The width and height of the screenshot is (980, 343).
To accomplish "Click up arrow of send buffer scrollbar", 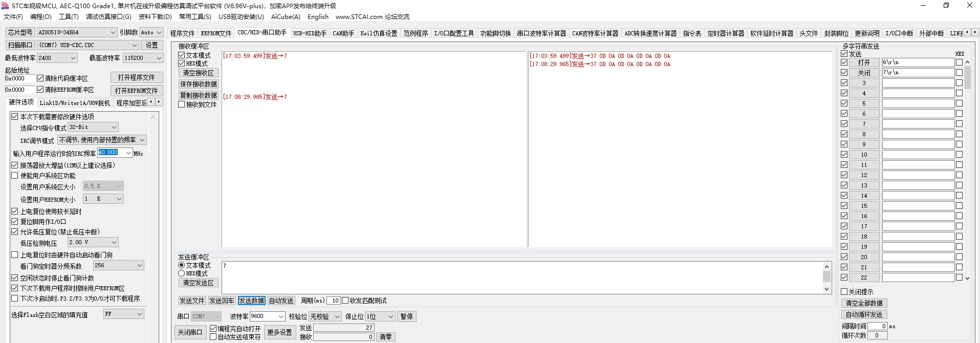I will point(826,266).
